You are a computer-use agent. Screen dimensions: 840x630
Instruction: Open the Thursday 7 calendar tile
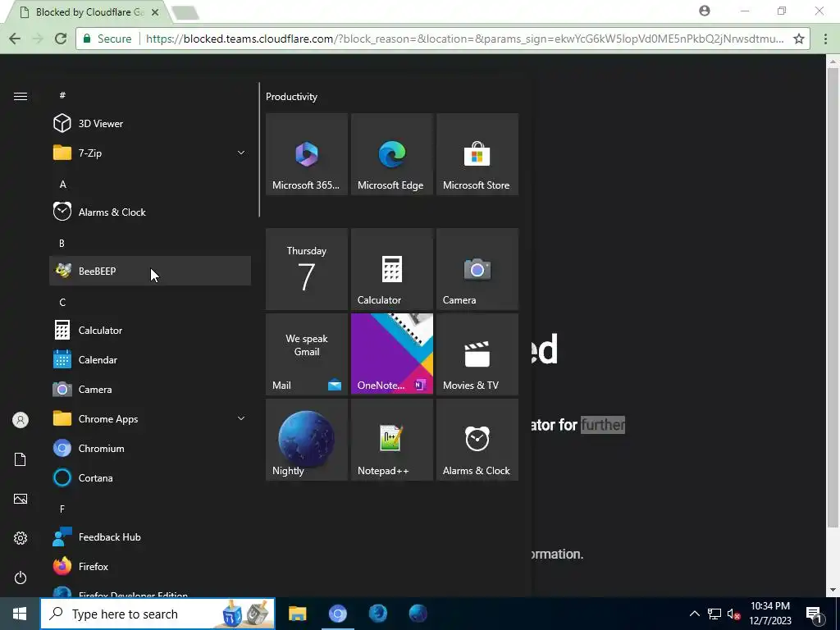pos(307,269)
